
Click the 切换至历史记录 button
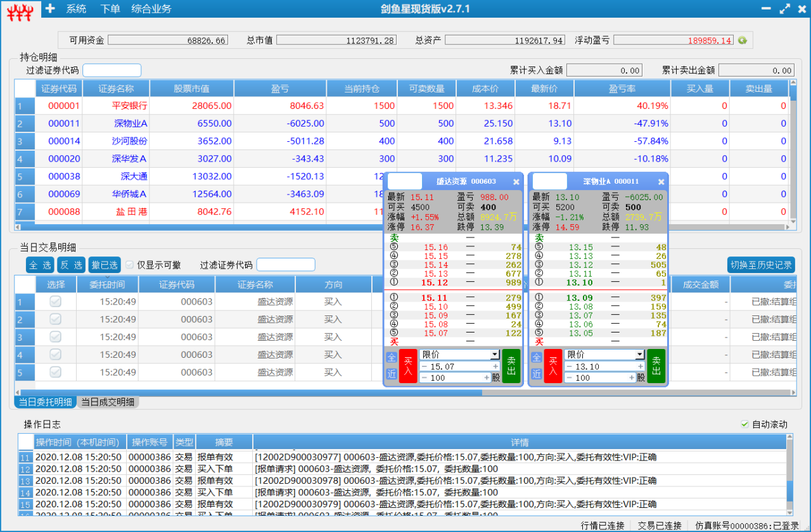[x=760, y=265]
